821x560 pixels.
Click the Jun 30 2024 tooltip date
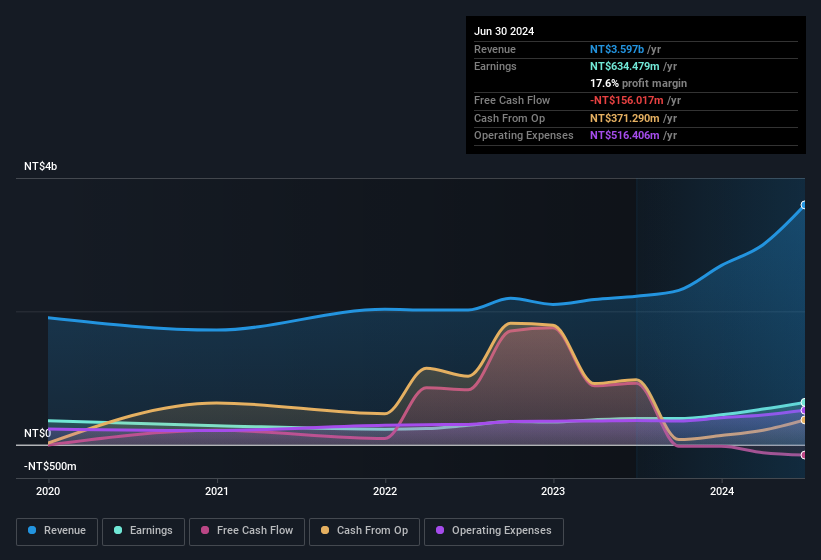click(504, 31)
